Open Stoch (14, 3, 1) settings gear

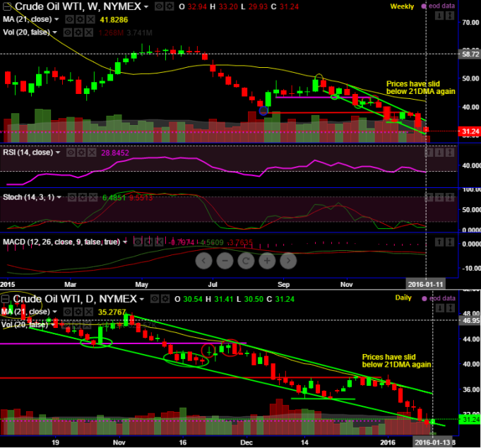click(x=83, y=197)
